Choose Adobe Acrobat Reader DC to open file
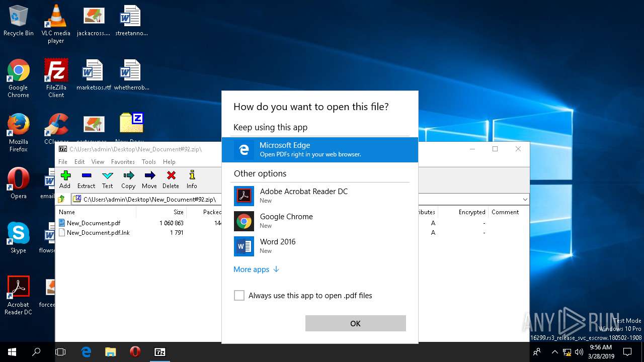The height and width of the screenshot is (362, 644). tap(320, 196)
